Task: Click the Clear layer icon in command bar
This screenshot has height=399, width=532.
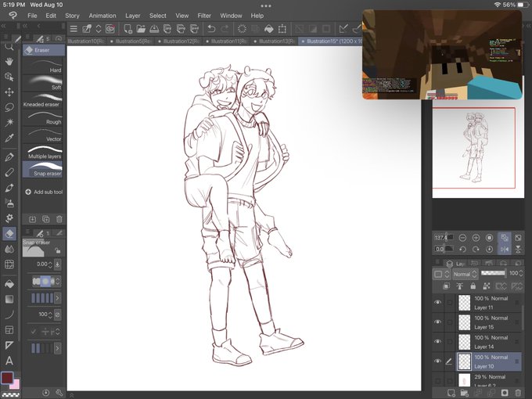Action: click(x=242, y=29)
